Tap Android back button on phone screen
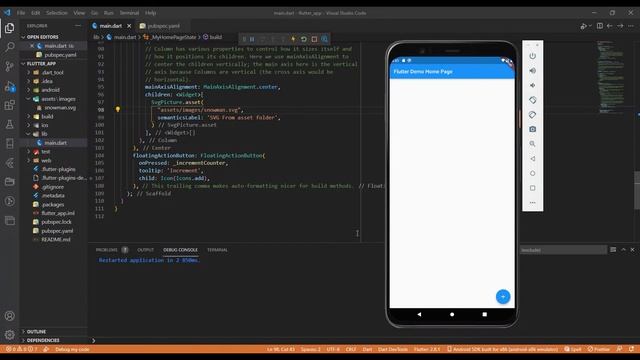The height and width of the screenshot is (360, 640). (419, 314)
